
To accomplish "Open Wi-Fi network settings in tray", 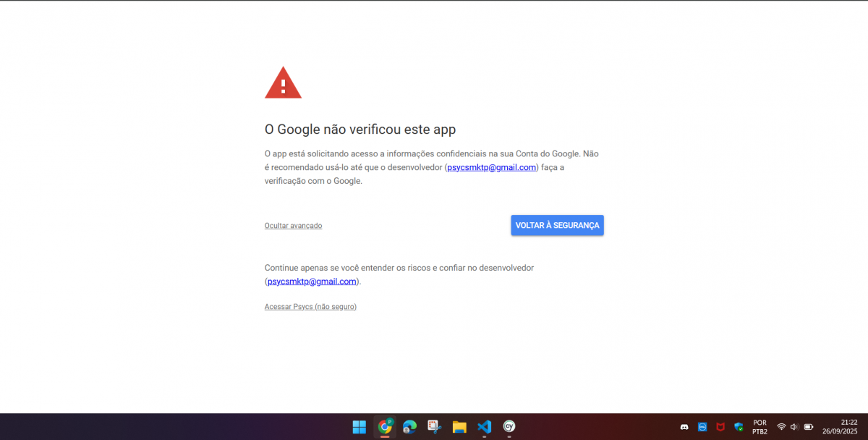I will (781, 427).
